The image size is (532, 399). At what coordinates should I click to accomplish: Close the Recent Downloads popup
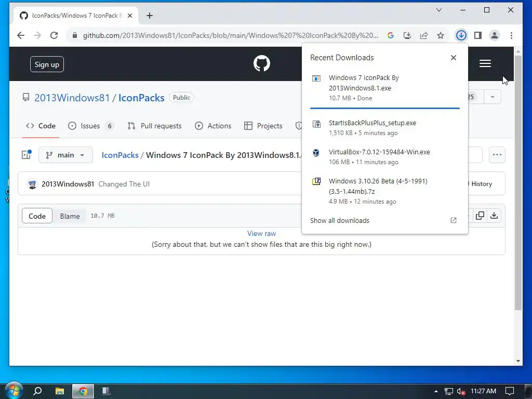point(453,58)
